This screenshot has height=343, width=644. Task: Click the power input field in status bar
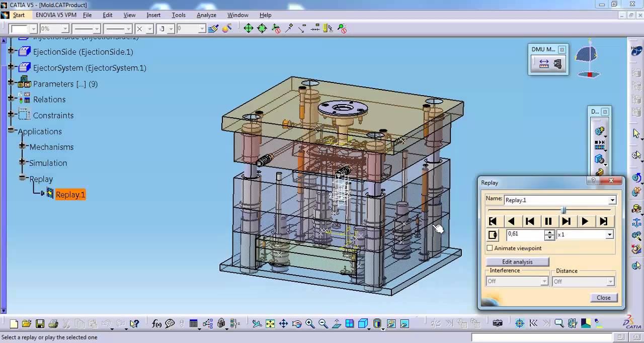click(542, 337)
